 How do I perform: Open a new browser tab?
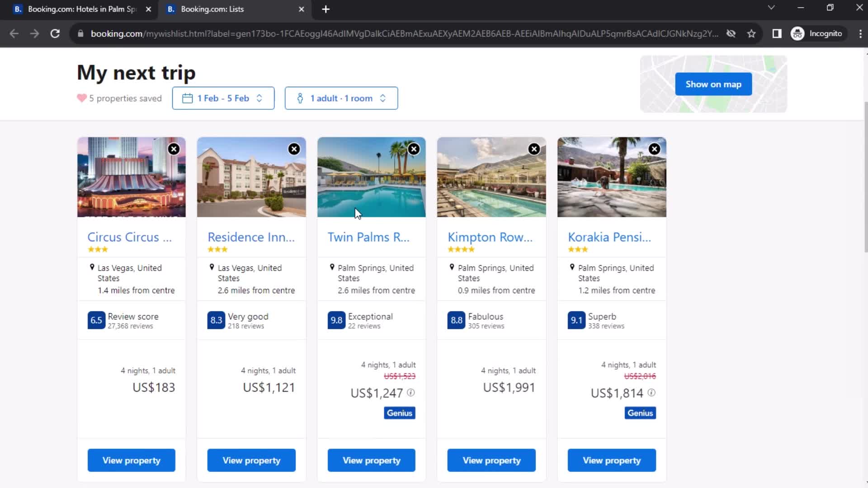point(325,9)
